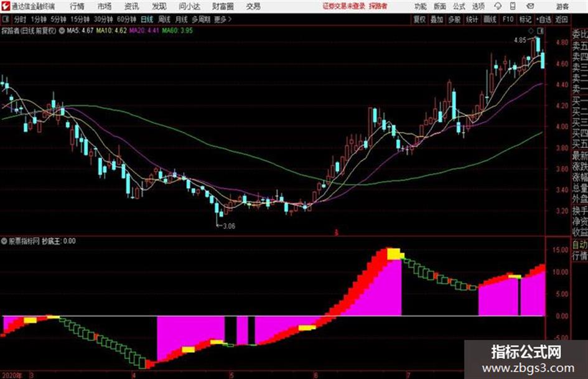Add stock via 自选 button
Image resolution: width=588 pixels, height=379 pixels.
tap(543, 19)
